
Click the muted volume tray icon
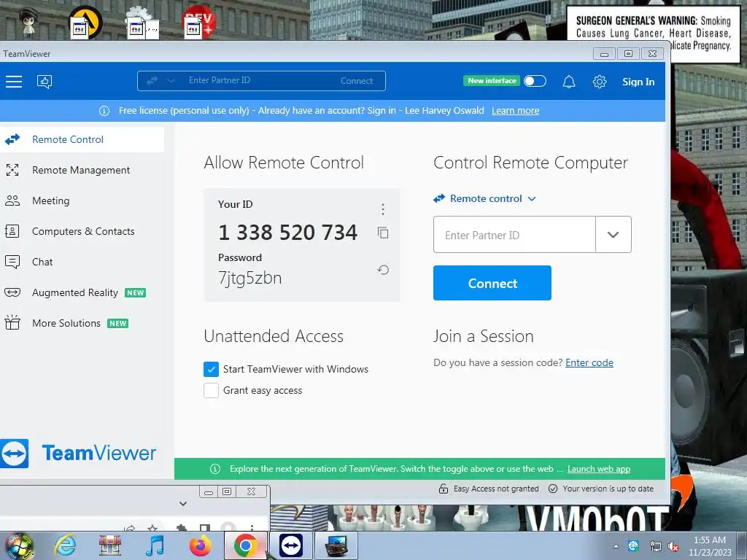[674, 547]
